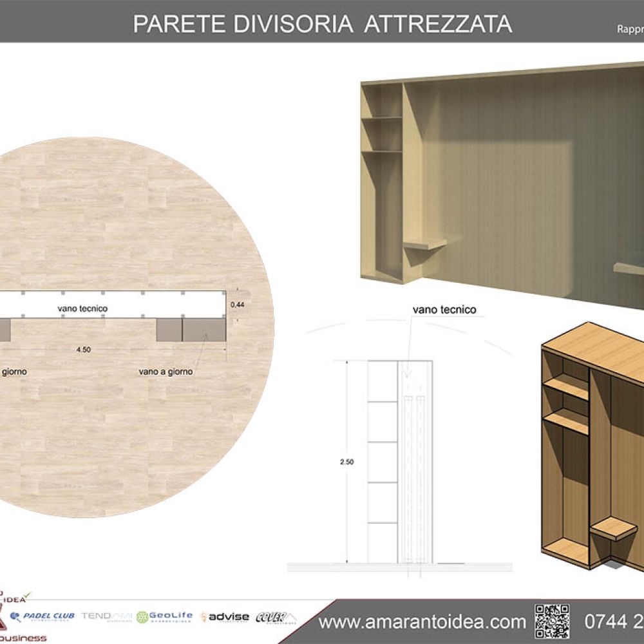Click the 0,44 depth dimension
644x644 pixels.
pyautogui.click(x=238, y=303)
